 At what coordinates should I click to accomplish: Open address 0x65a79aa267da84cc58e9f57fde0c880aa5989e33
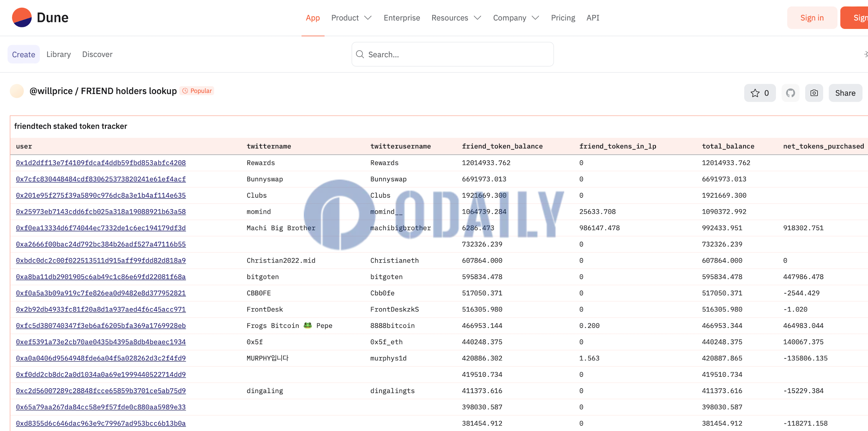coord(101,407)
